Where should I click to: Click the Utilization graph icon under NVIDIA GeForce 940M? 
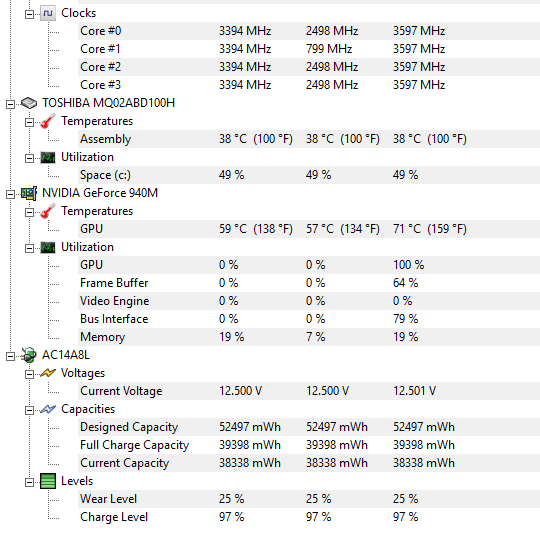pyautogui.click(x=48, y=247)
